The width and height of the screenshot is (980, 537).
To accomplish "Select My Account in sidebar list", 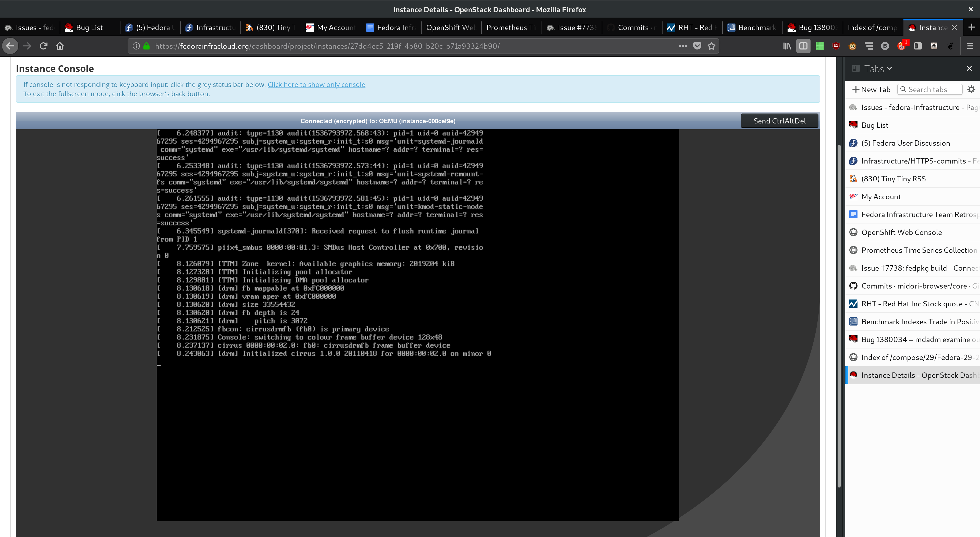I will click(912, 197).
